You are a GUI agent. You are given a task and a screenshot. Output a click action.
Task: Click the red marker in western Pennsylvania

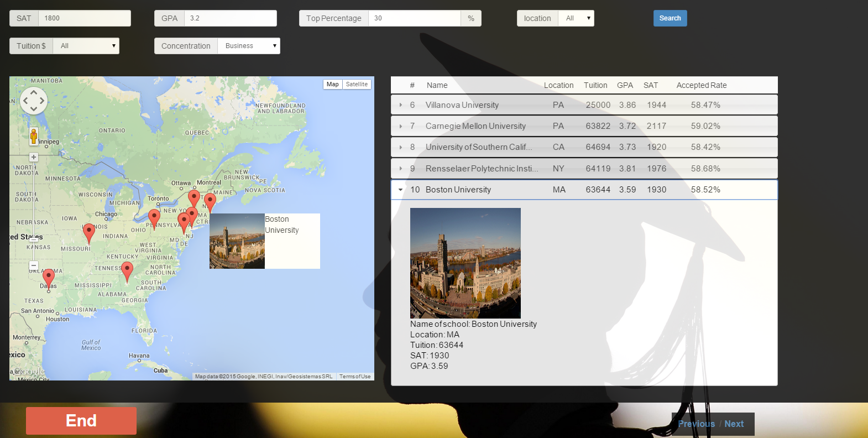[154, 218]
